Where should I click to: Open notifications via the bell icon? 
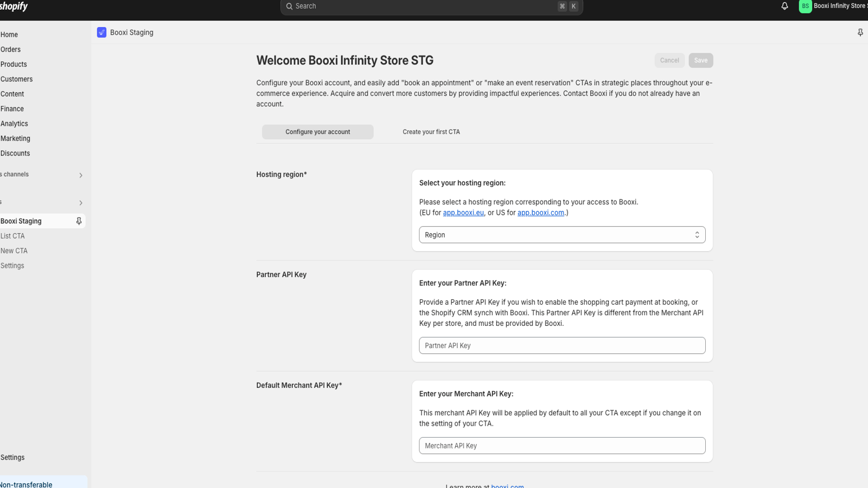[784, 6]
